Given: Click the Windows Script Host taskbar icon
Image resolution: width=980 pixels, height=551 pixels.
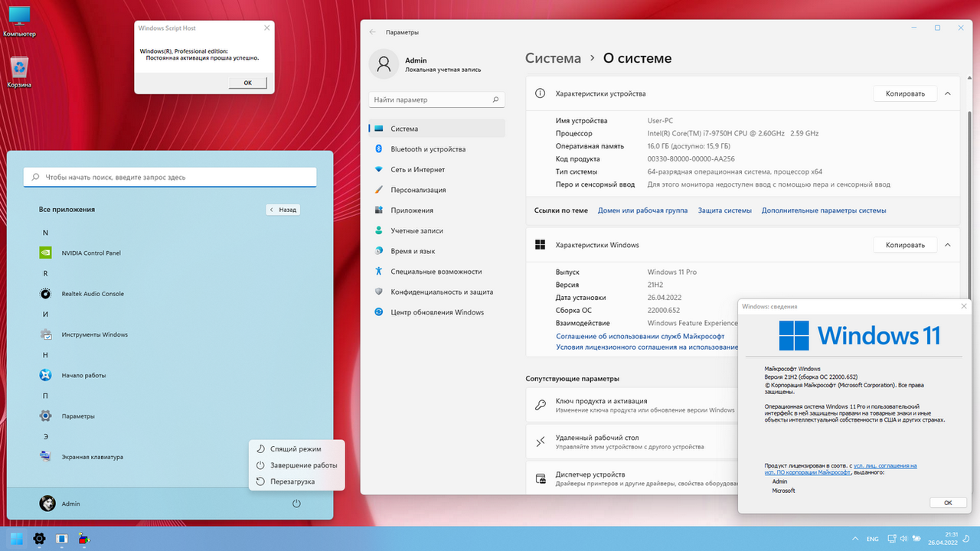Looking at the screenshot, I should 85,539.
